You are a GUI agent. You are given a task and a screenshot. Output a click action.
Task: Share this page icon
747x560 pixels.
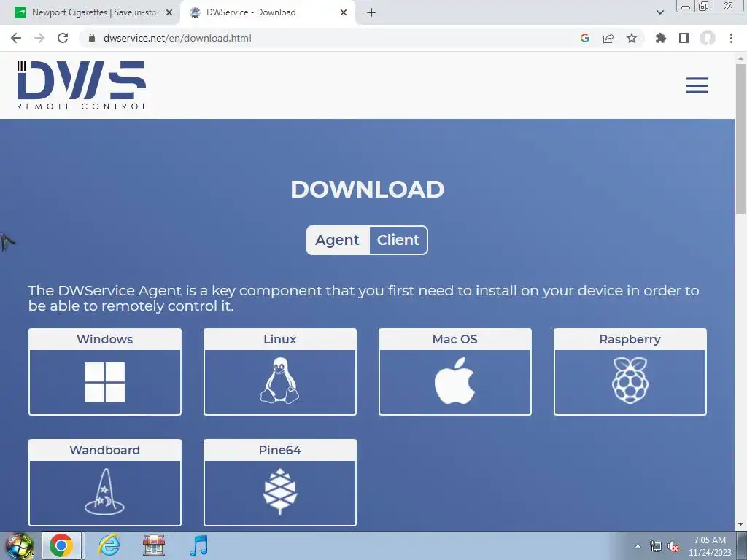(608, 38)
